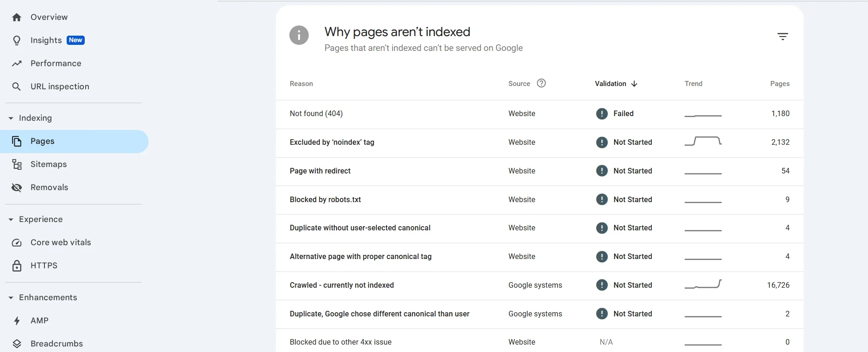Open the Performance report

point(56,63)
